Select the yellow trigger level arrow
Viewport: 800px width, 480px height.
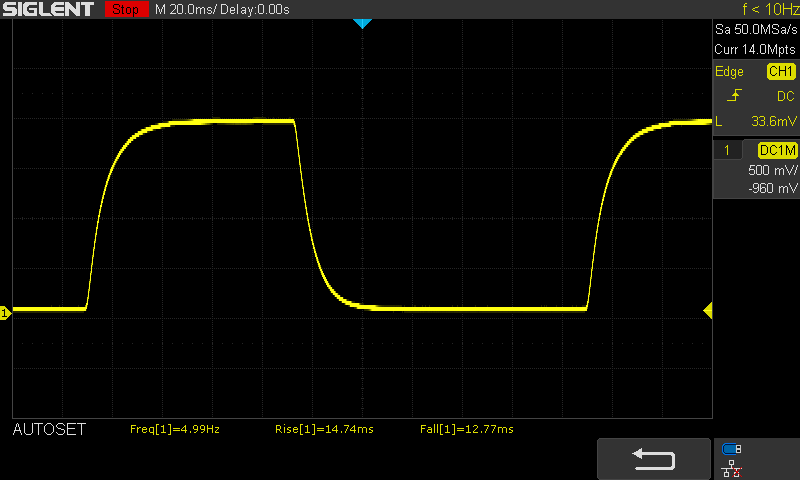[708, 311]
